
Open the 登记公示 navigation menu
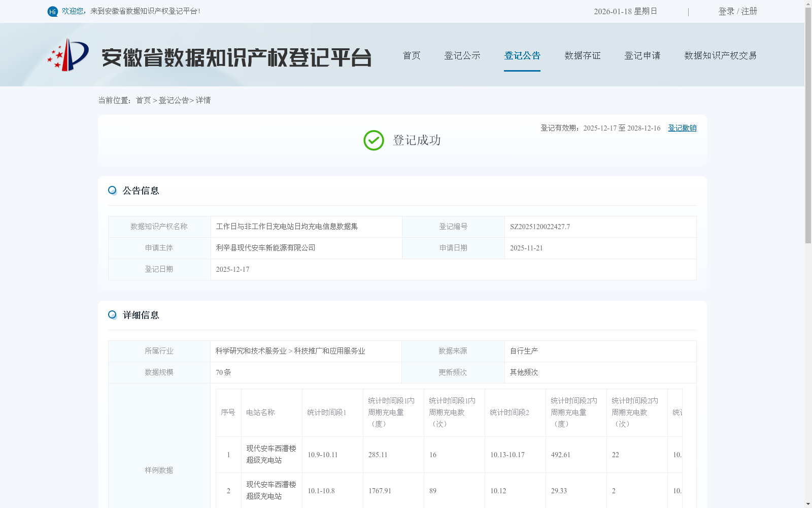pyautogui.click(x=462, y=55)
